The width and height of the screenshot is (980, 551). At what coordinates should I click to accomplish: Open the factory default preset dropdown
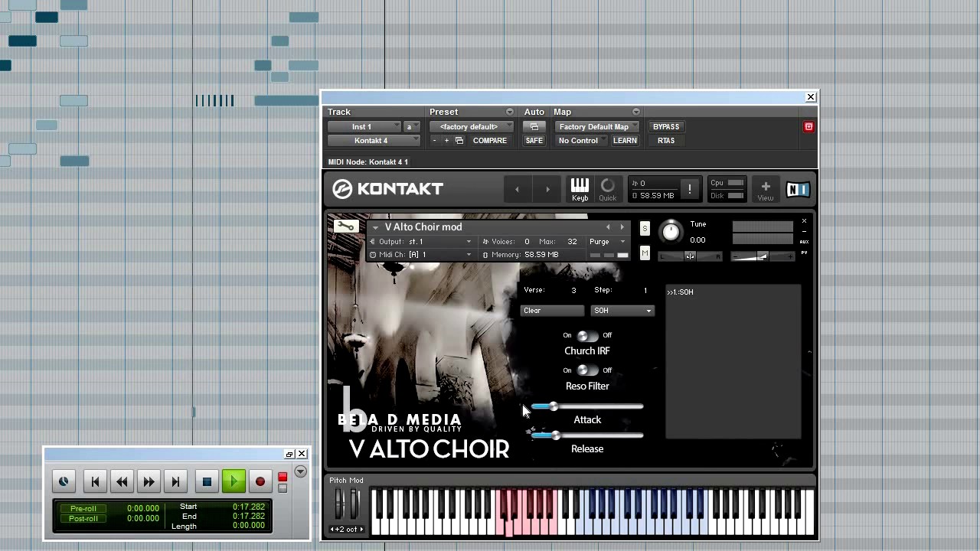point(472,127)
